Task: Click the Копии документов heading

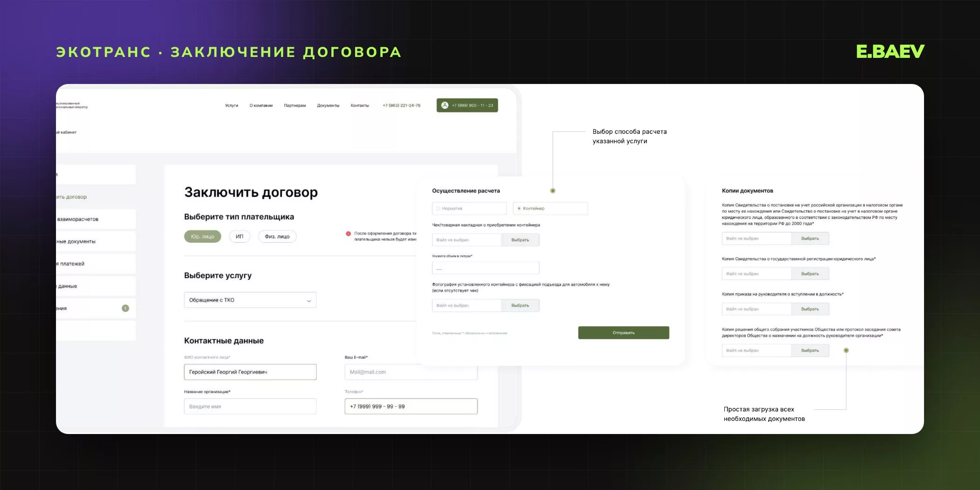Action: click(x=748, y=191)
